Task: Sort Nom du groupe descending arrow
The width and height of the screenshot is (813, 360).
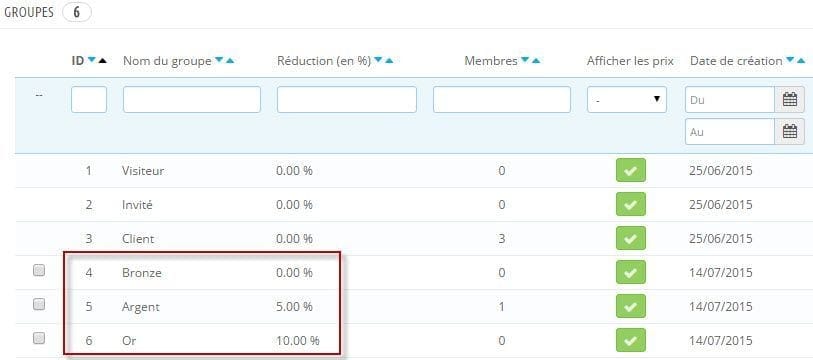Action: (x=219, y=61)
